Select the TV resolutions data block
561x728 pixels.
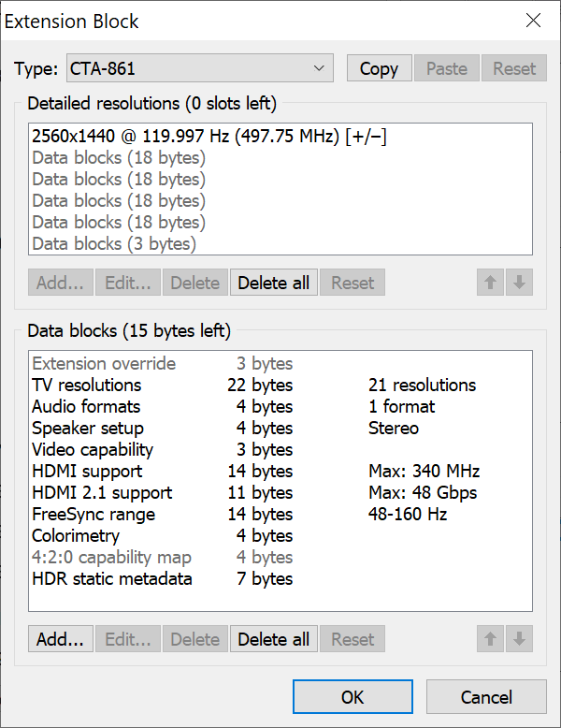pyautogui.click(x=87, y=386)
